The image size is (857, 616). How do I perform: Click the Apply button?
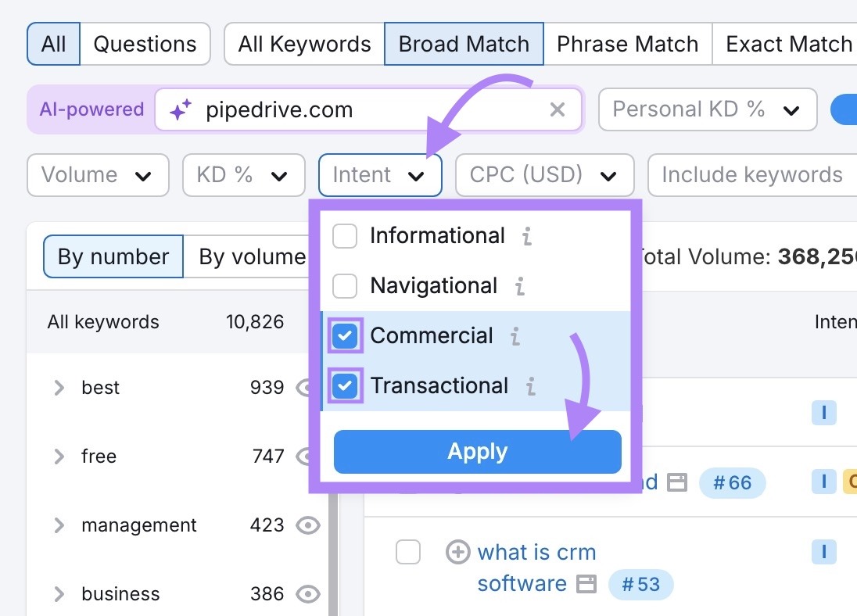tap(477, 451)
